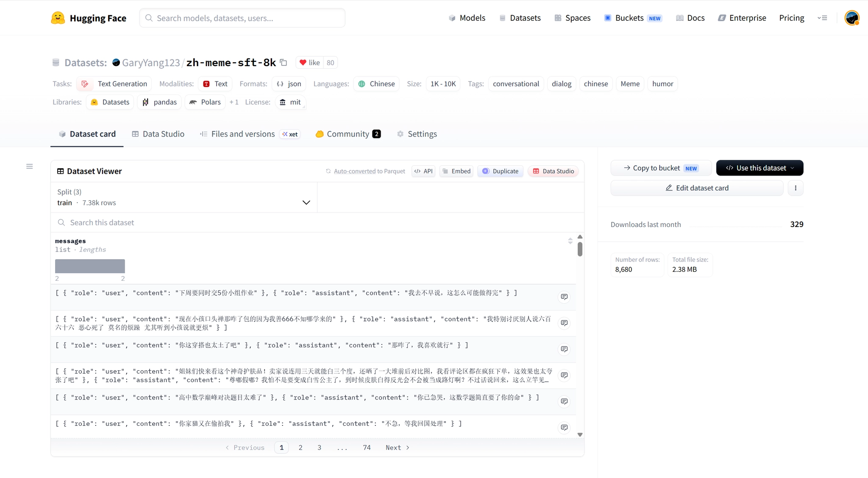Open Data Studio from the viewer header
The height and width of the screenshot is (478, 868).
point(554,171)
